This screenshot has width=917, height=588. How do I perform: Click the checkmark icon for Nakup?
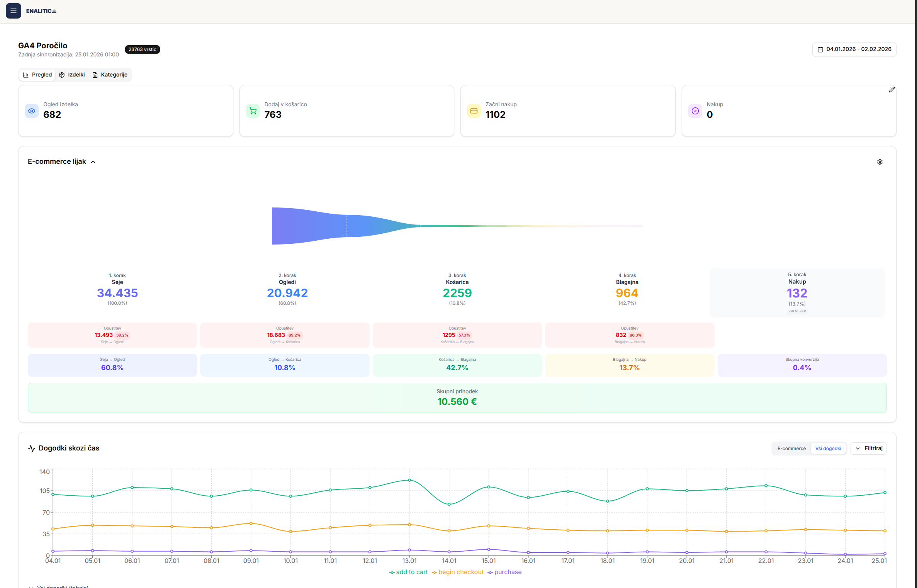click(x=695, y=111)
